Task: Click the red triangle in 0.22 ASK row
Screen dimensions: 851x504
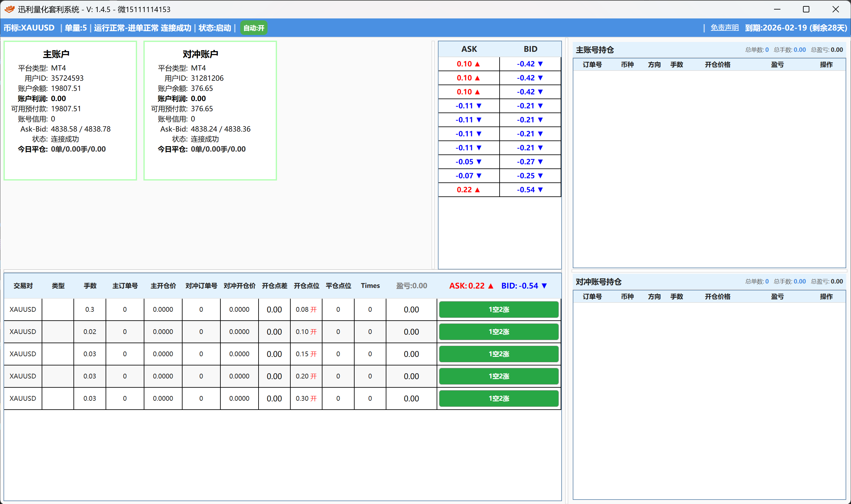Action: (477, 189)
